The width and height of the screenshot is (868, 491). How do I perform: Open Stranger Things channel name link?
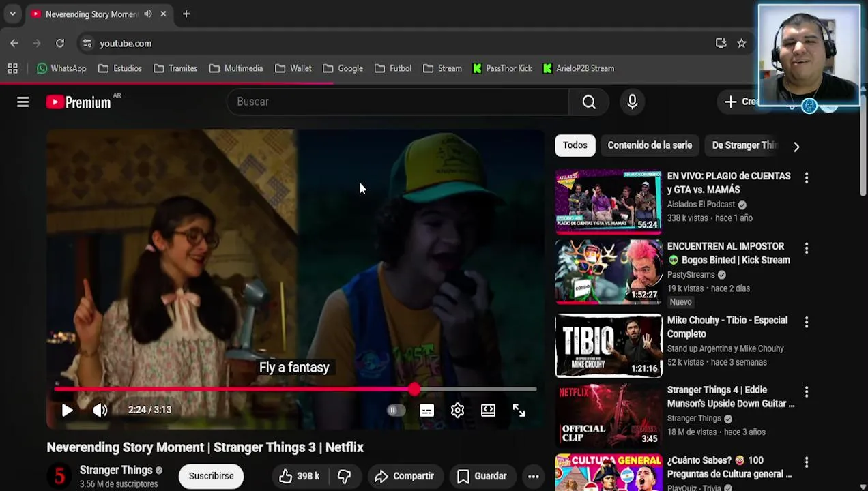pos(115,470)
